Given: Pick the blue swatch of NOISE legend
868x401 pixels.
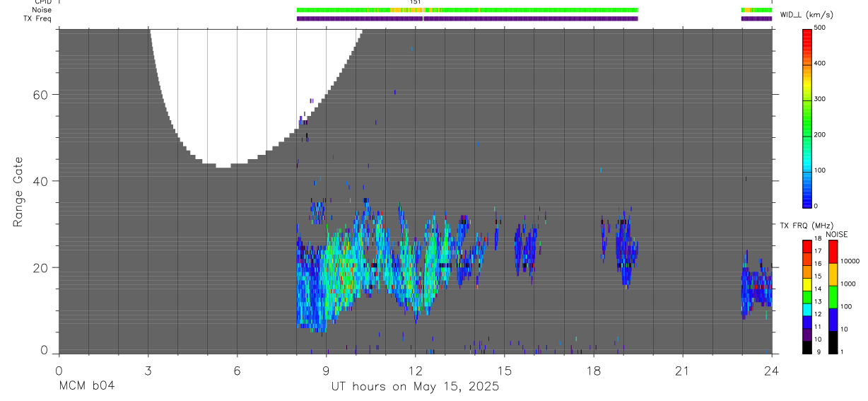Looking at the screenshot, I should [x=832, y=319].
